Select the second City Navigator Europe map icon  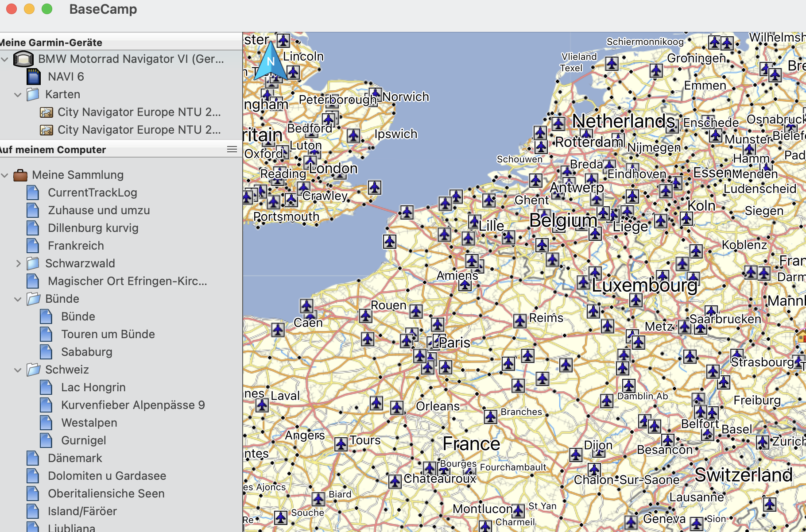click(46, 130)
